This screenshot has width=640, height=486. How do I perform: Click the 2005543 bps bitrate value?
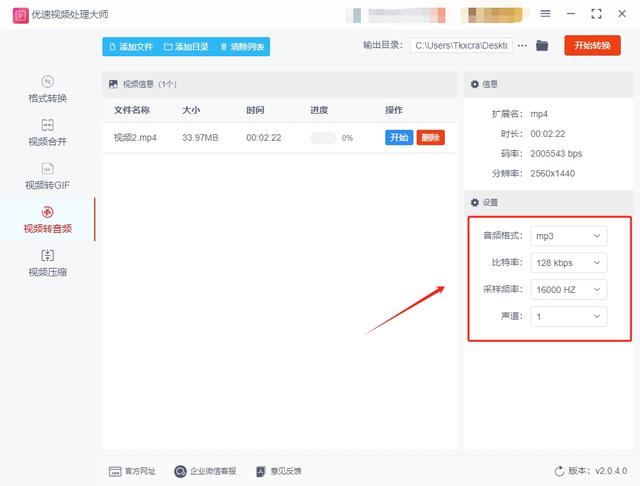pos(556,154)
